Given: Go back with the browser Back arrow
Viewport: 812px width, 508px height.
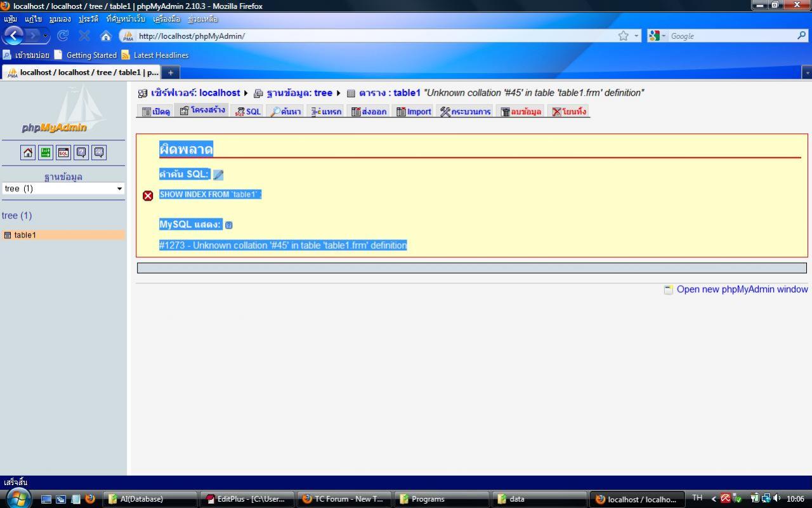Looking at the screenshot, I should [x=13, y=36].
